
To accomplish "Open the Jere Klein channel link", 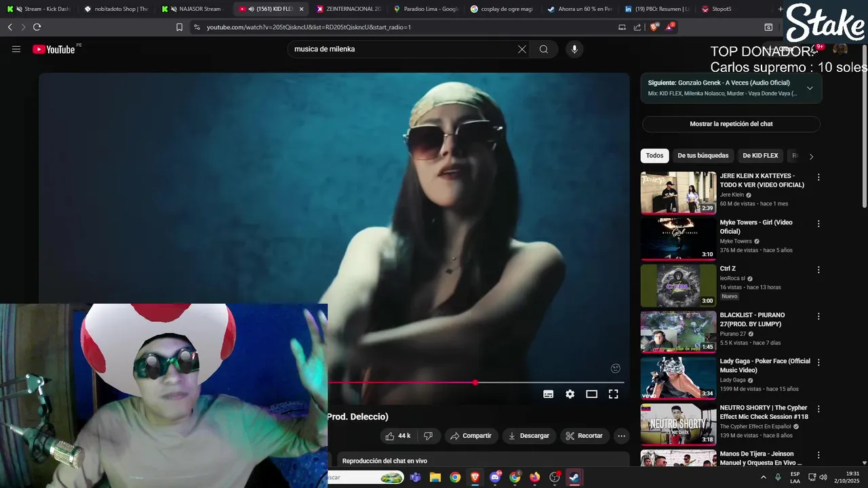I will point(732,195).
